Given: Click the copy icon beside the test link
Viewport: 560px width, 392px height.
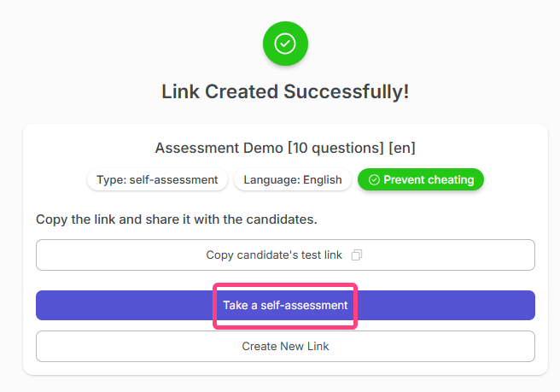Looking at the screenshot, I should point(358,255).
